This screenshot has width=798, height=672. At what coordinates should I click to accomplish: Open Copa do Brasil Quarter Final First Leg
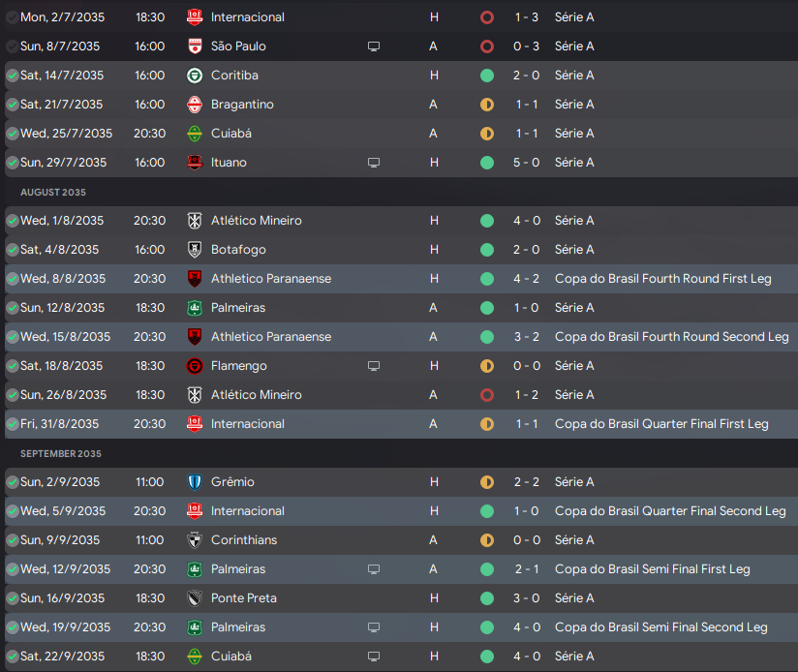point(661,424)
